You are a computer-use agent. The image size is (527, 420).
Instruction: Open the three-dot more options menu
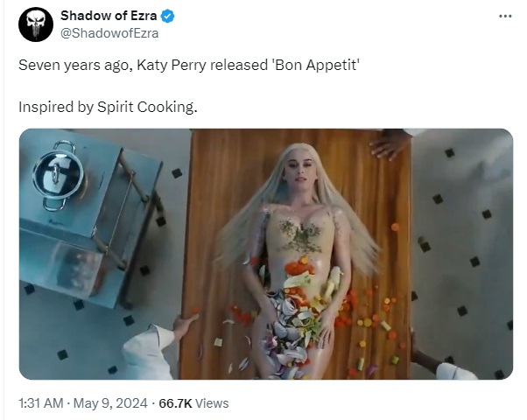[x=505, y=16]
